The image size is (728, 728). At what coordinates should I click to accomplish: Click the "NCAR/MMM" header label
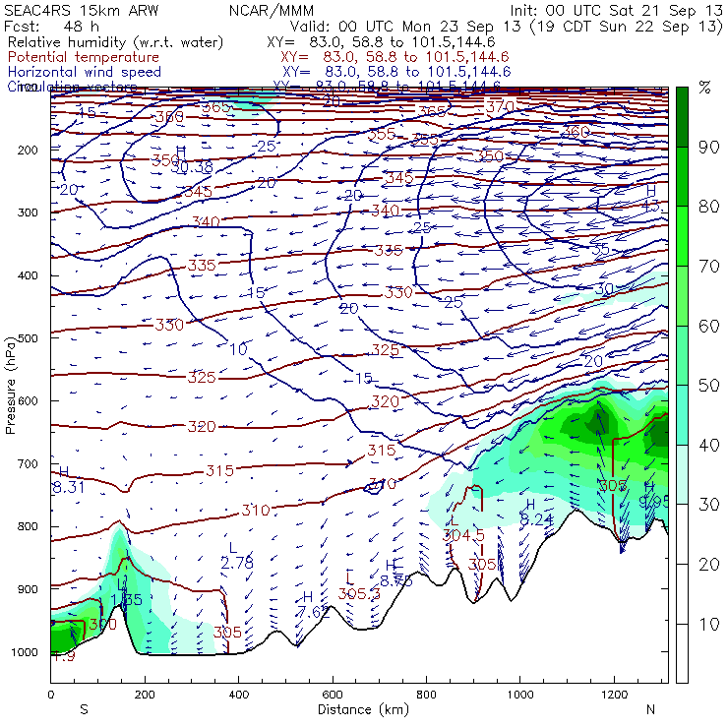tap(272, 11)
